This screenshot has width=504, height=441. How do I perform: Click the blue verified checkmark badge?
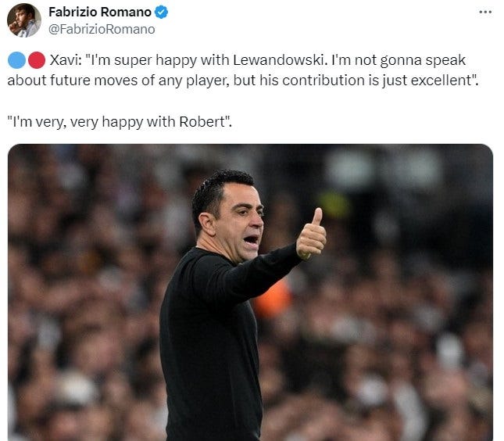161,13
